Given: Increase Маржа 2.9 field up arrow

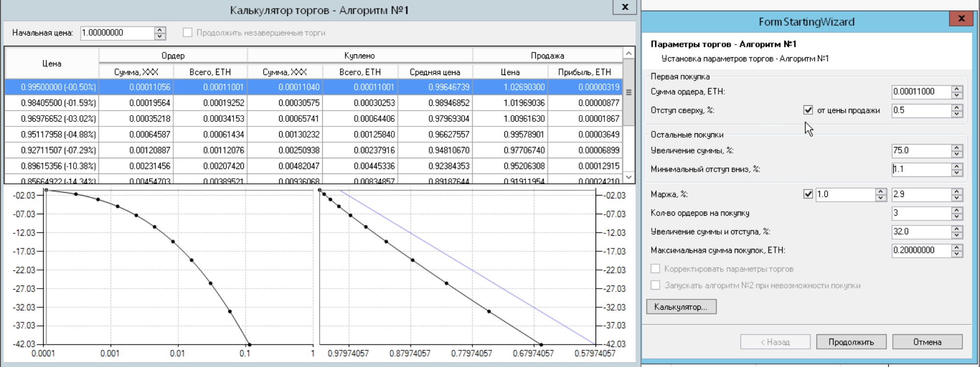Looking at the screenshot, I should coord(957,192).
